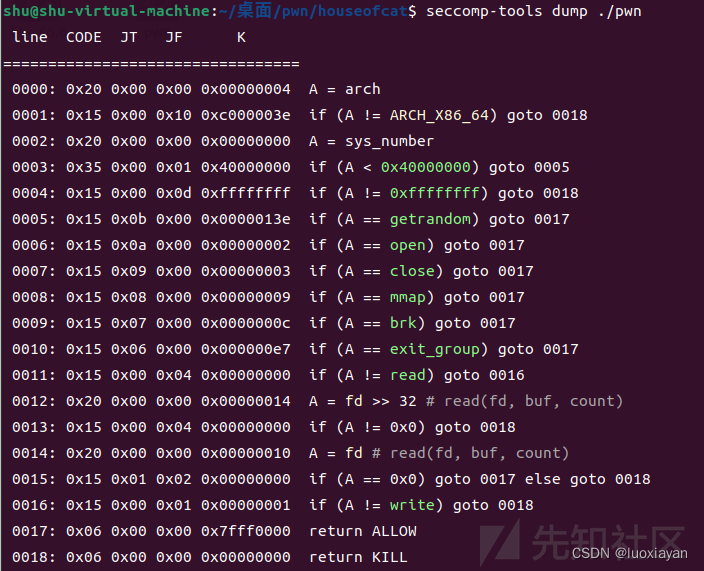Click the 'open' syscall name

pos(407,246)
